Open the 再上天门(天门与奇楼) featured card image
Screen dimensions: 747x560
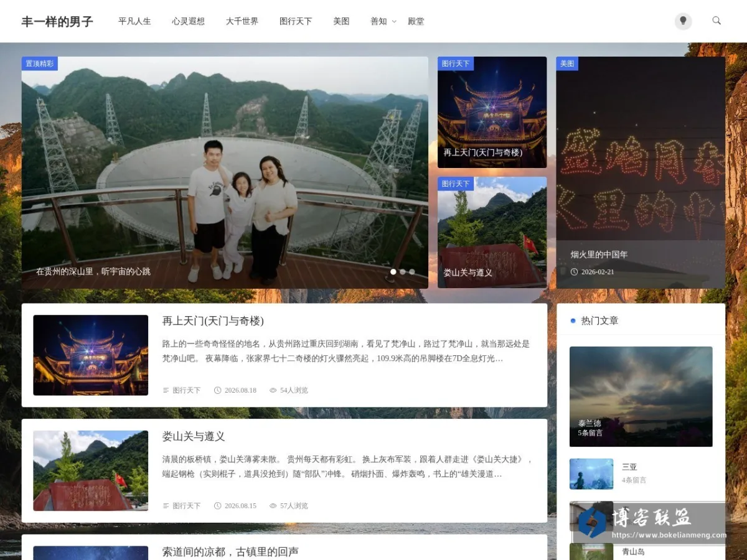click(x=492, y=112)
